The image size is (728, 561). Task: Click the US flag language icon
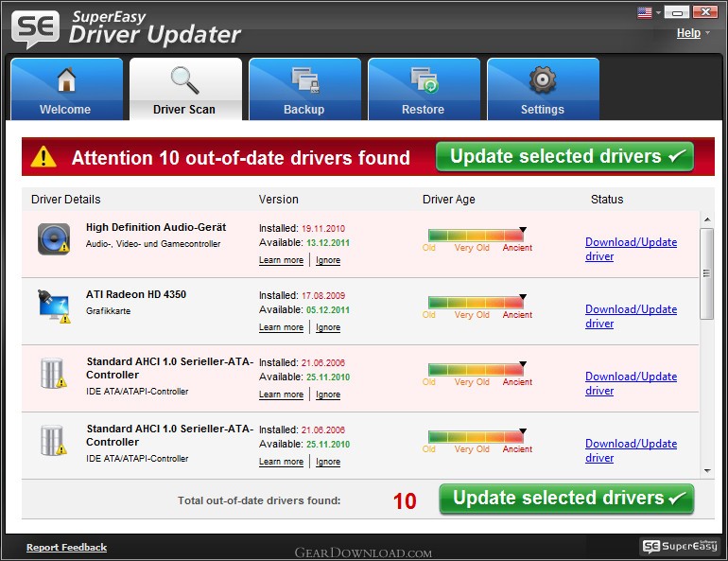[645, 12]
